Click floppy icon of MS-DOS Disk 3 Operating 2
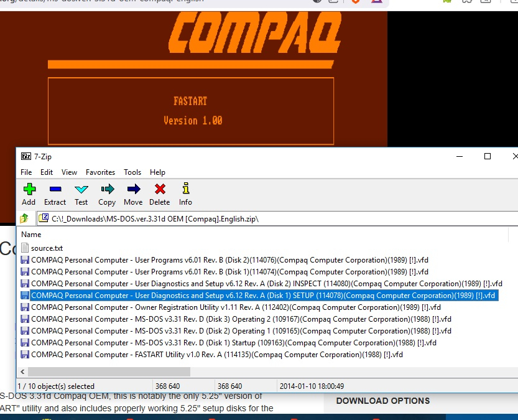Image resolution: width=518 pixels, height=420 pixels. (25, 319)
